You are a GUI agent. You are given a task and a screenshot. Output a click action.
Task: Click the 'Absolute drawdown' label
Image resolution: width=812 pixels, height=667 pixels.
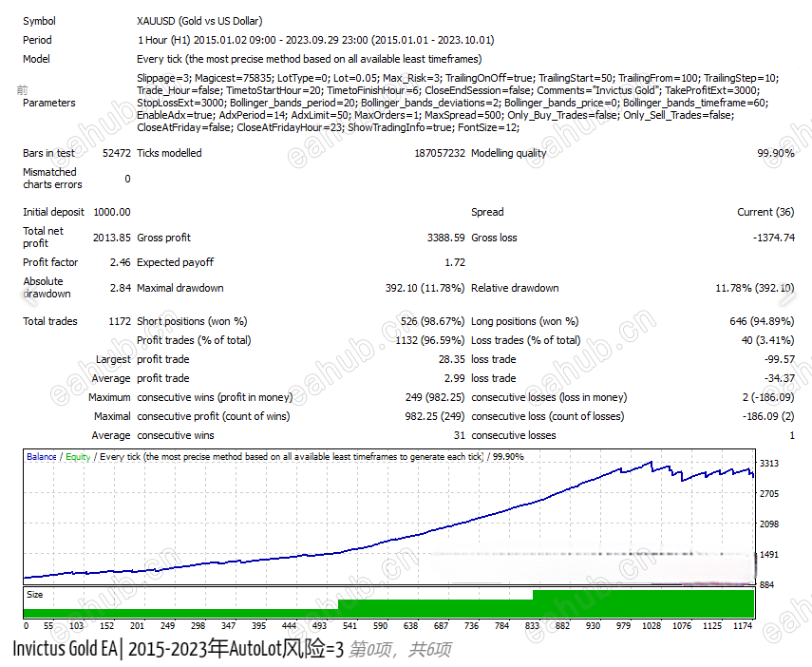point(47,288)
